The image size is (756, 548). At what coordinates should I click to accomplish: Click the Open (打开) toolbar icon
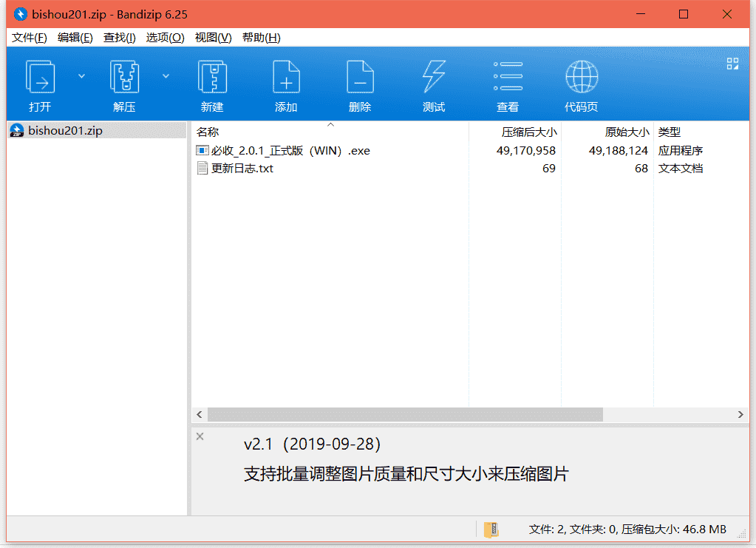tap(40, 77)
